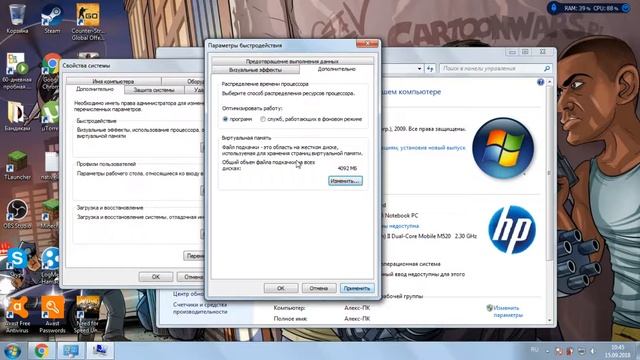640x360 pixels.
Task: Click Отмена in Параметры быстродействия
Action: click(319, 288)
